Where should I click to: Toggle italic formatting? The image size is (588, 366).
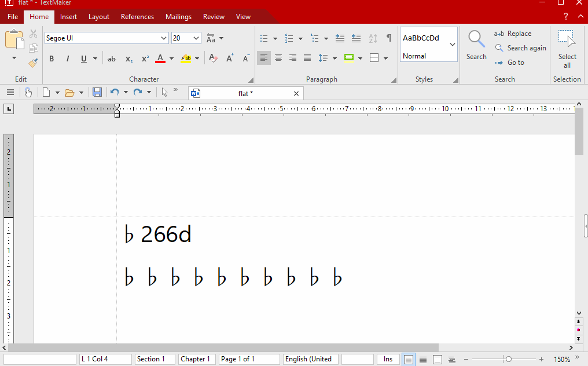[x=68, y=58]
